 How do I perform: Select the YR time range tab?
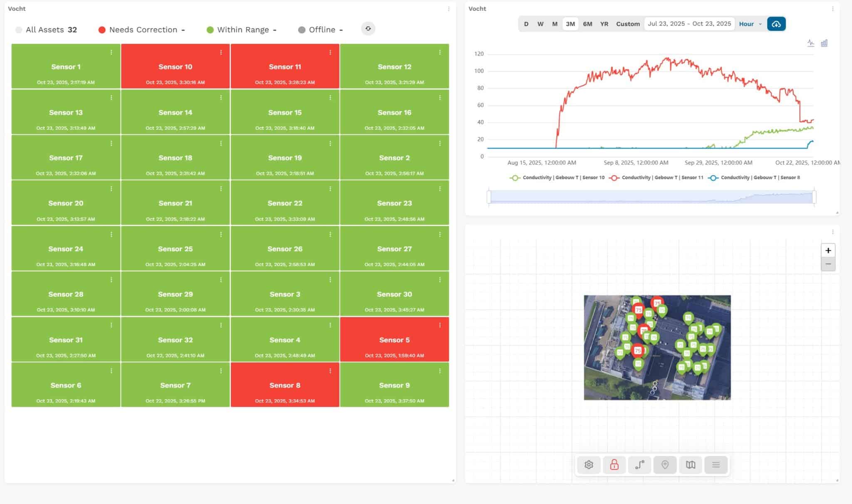tap(604, 24)
